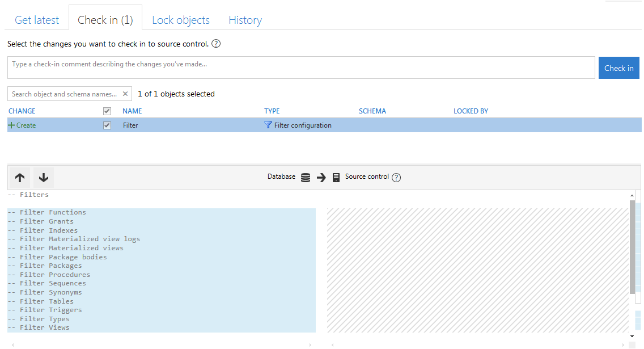The image size is (644, 349).
Task: Open the Lock objects tab
Action: point(181,20)
